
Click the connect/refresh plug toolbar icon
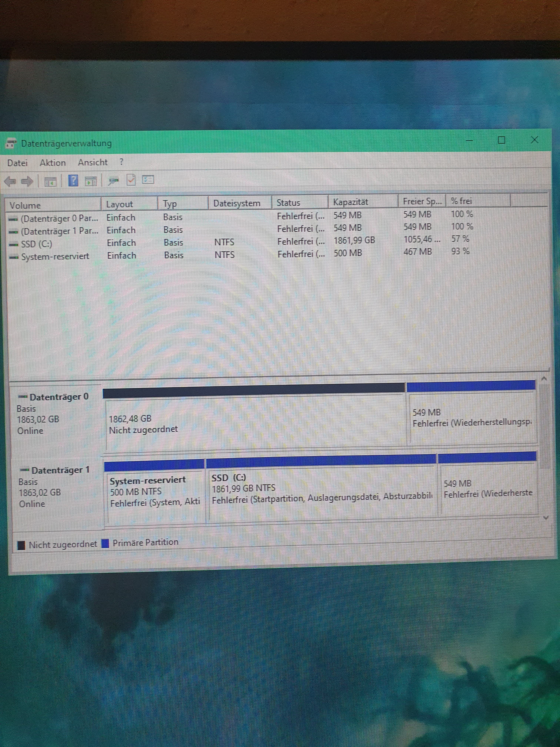113,181
